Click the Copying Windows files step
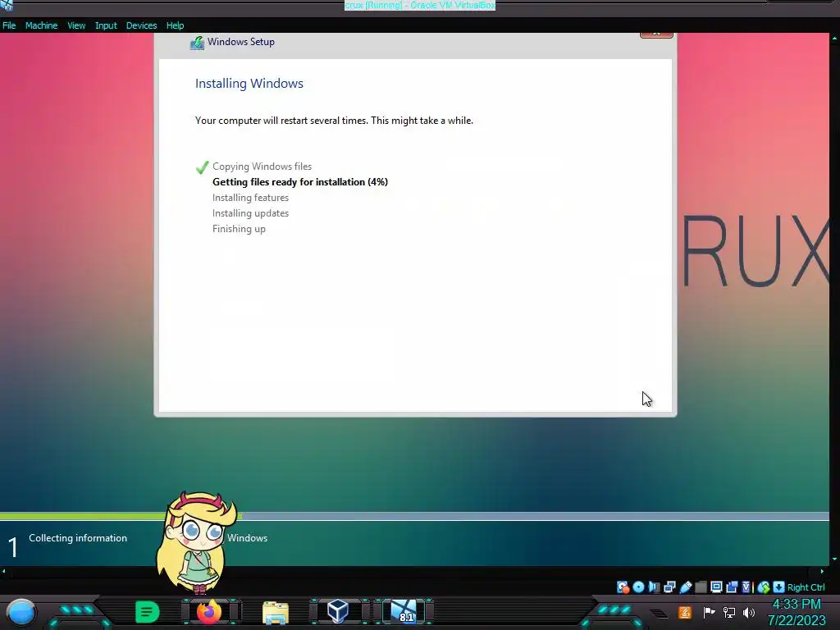This screenshot has width=840, height=630. pos(262,167)
